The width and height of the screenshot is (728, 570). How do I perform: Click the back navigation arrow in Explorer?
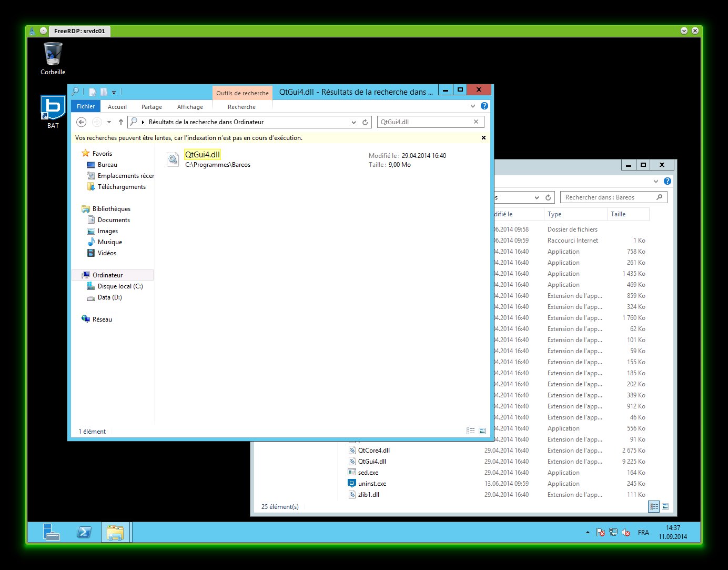pos(81,122)
